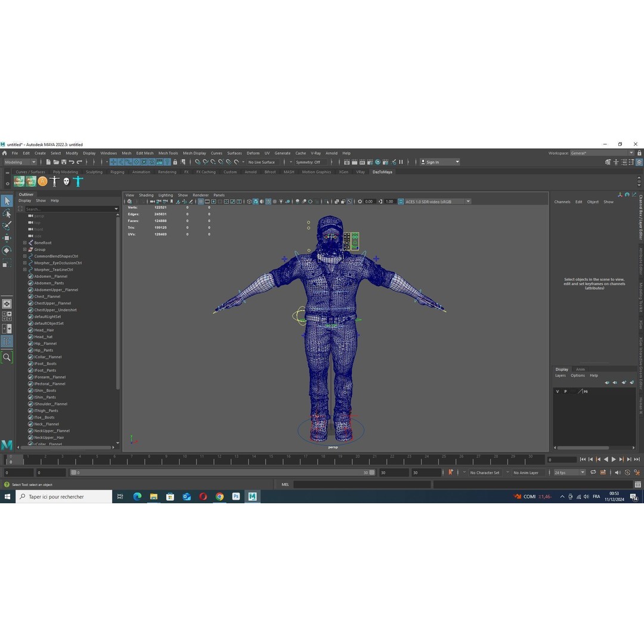The height and width of the screenshot is (644, 644).
Task: Click the cyan T-pose figure shelf icon
Action: click(78, 181)
